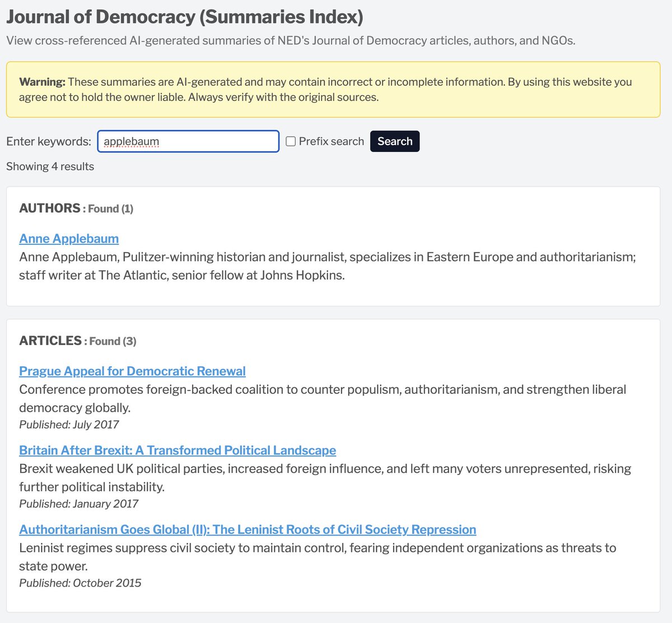Enable the Prefix search checkbox
672x623 pixels.
(x=291, y=141)
